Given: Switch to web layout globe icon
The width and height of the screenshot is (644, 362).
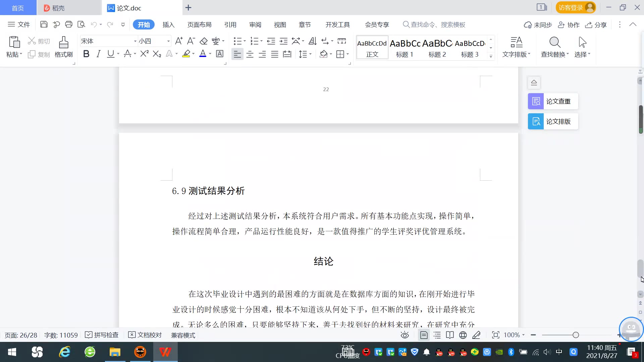Looking at the screenshot, I should (x=463, y=335).
